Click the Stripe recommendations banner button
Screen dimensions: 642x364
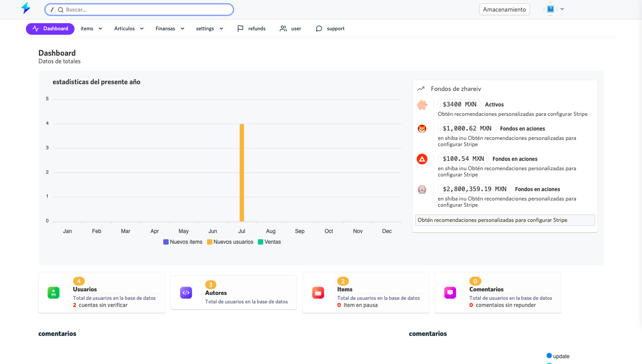pos(505,220)
